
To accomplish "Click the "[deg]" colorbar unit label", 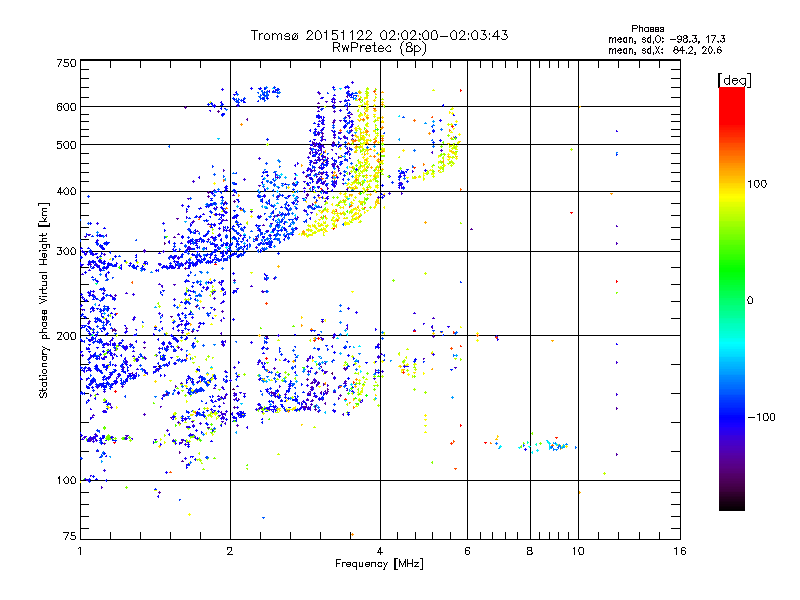I will [x=734, y=80].
